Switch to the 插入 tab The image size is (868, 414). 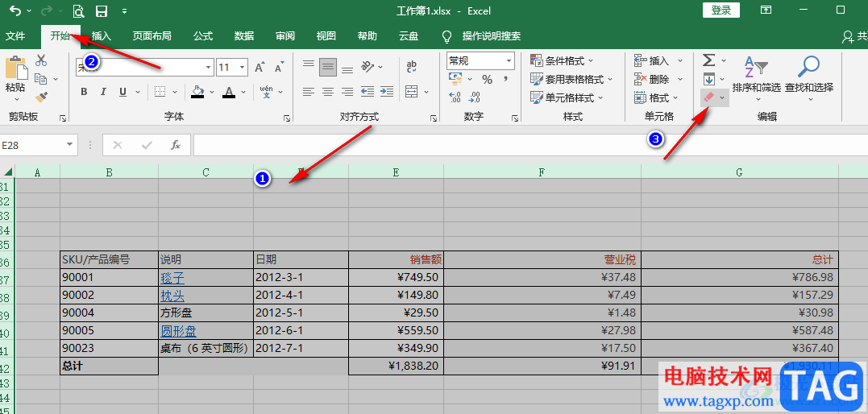(102, 36)
